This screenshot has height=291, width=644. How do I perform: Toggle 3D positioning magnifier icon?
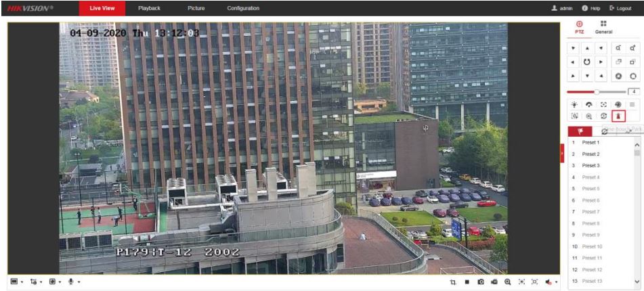click(x=588, y=116)
